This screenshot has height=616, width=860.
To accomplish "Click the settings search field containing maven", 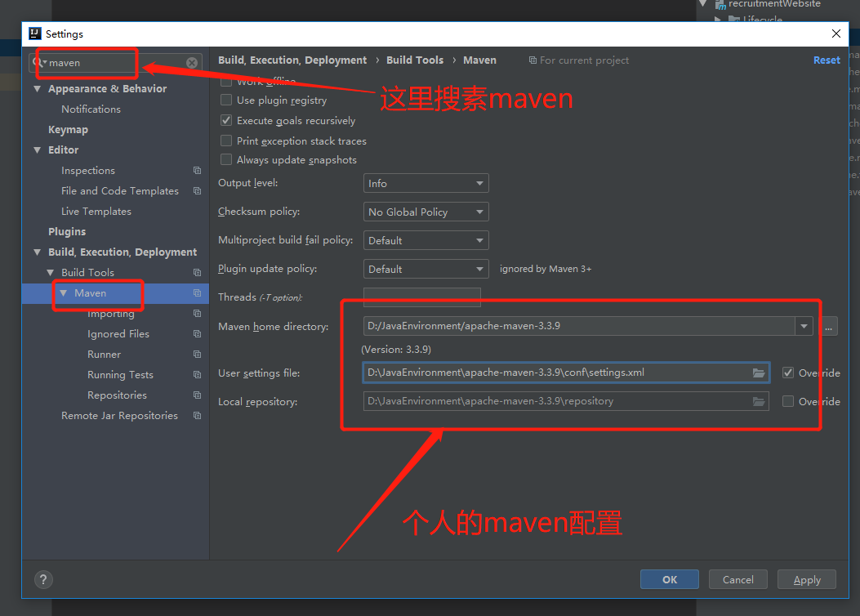I will pyautogui.click(x=115, y=63).
